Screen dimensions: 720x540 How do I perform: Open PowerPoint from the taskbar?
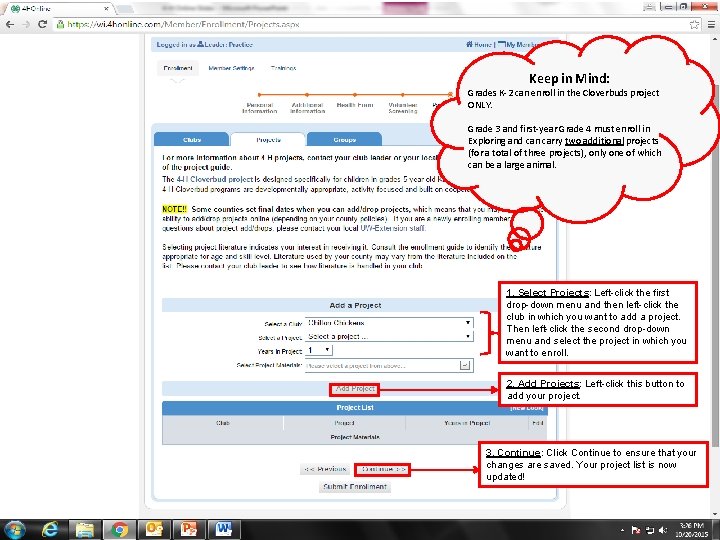[189, 530]
